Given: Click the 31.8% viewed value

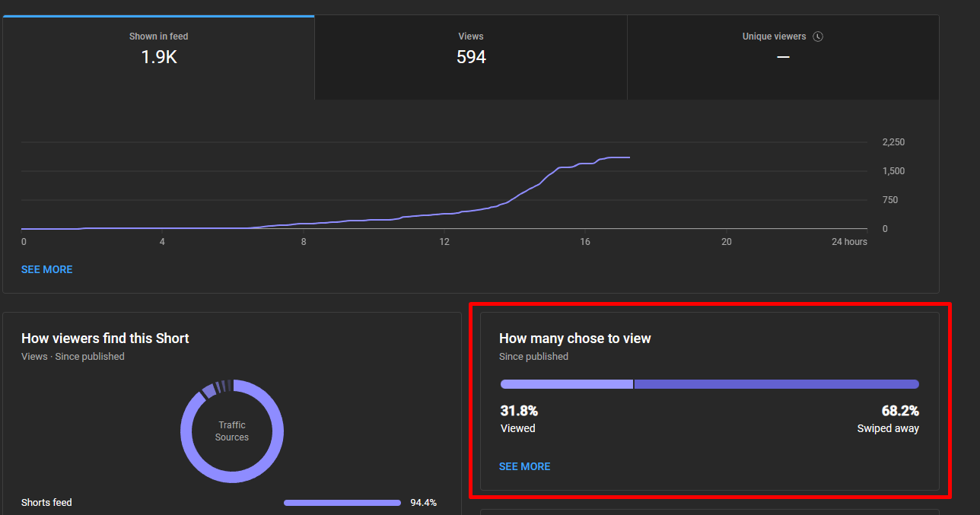Looking at the screenshot, I should [519, 411].
